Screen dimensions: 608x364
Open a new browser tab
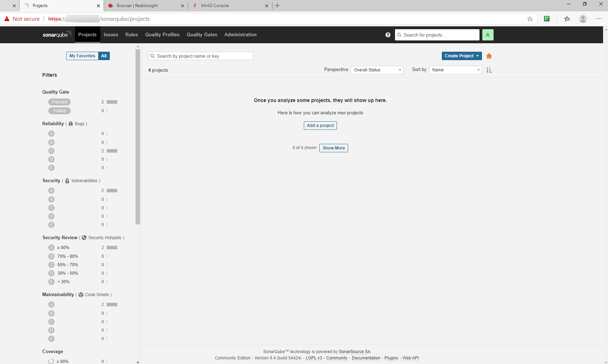[x=277, y=6]
